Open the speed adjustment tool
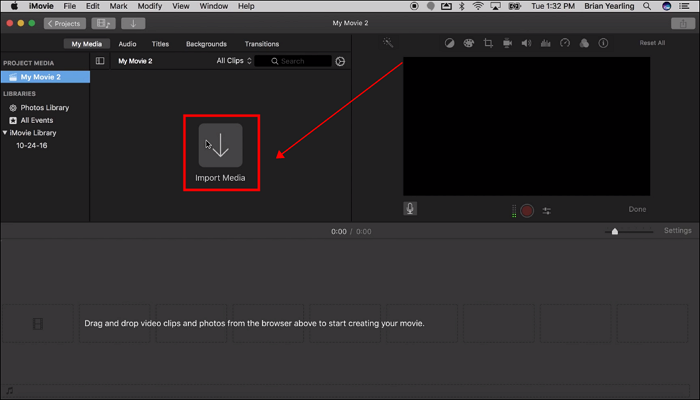This screenshot has width=700, height=400. 564,43
